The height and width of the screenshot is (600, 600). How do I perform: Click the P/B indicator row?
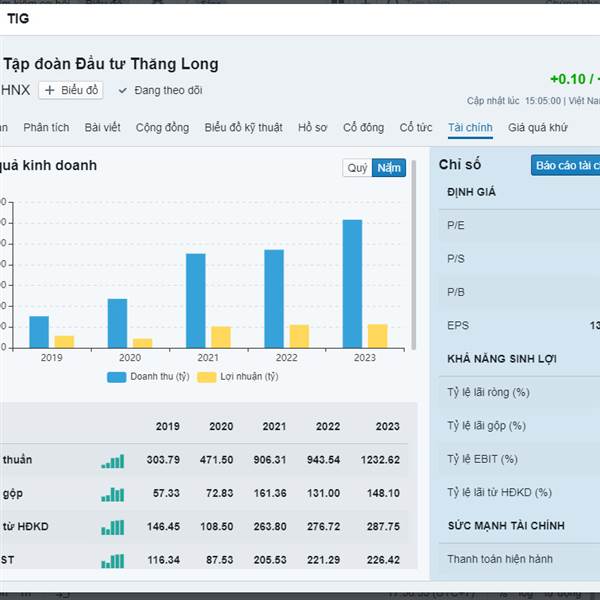519,292
